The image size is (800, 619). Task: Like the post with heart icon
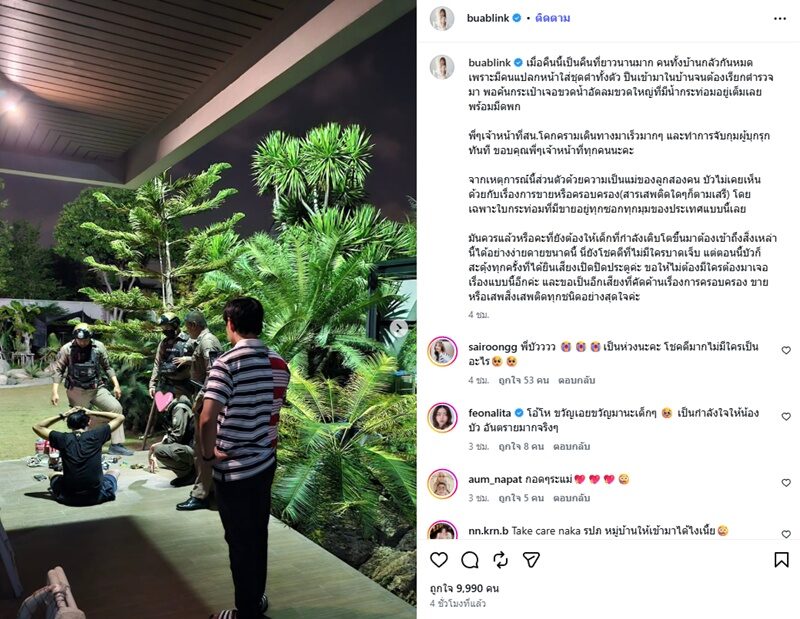click(x=439, y=560)
